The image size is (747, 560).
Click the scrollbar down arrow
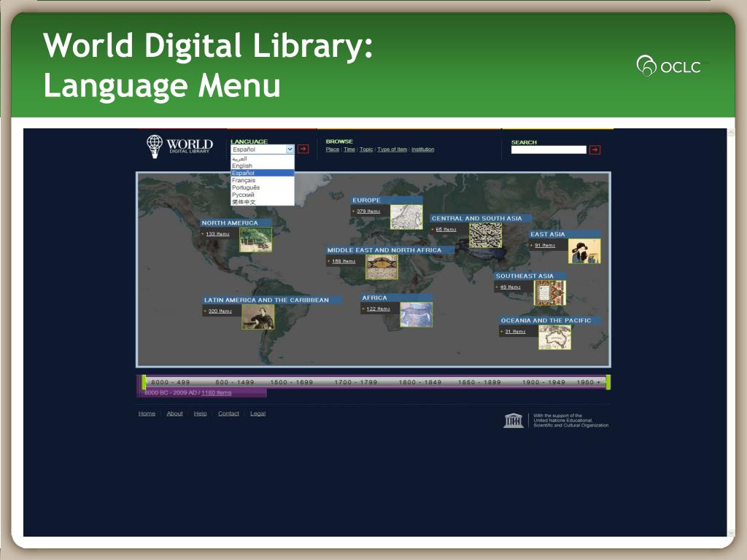(731, 533)
